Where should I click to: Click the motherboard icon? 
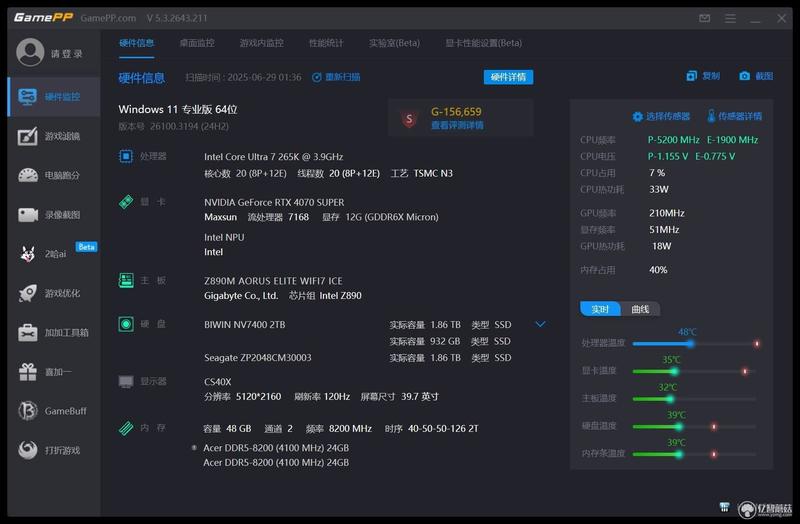[126, 280]
